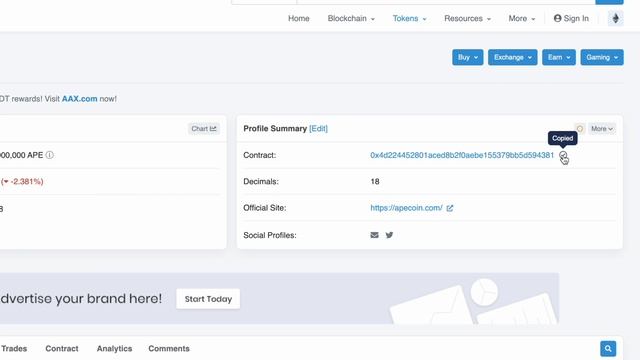
Task: Copy the contract address icon
Action: pyautogui.click(x=563, y=155)
